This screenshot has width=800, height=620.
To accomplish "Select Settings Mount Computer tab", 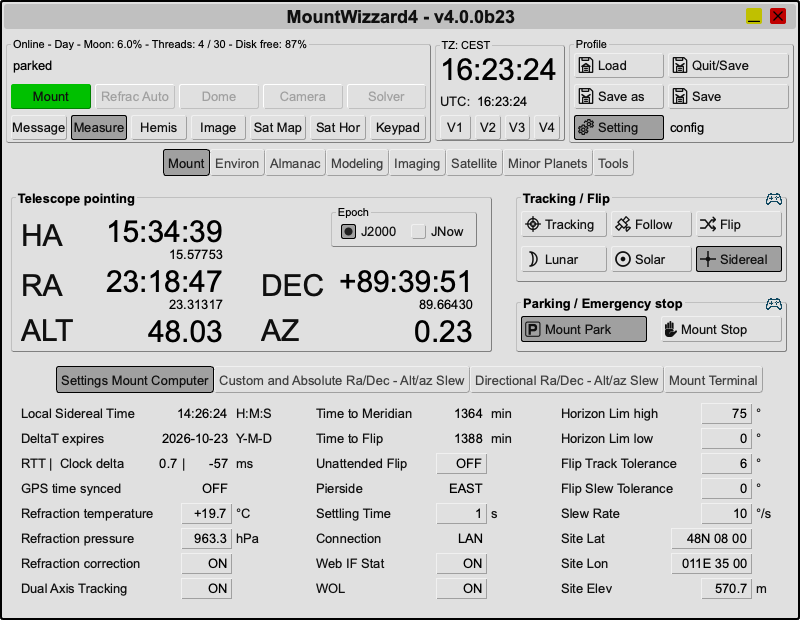I will coord(135,380).
